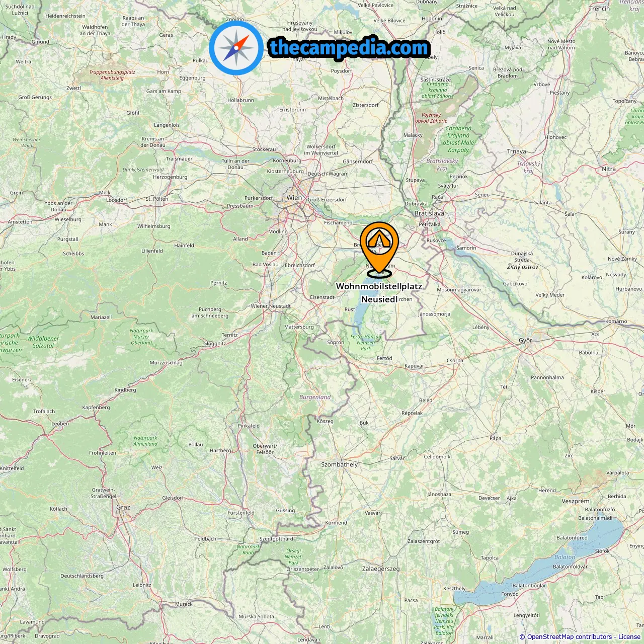Click the Wien city label
The width and height of the screenshot is (644, 644).
pos(294,198)
